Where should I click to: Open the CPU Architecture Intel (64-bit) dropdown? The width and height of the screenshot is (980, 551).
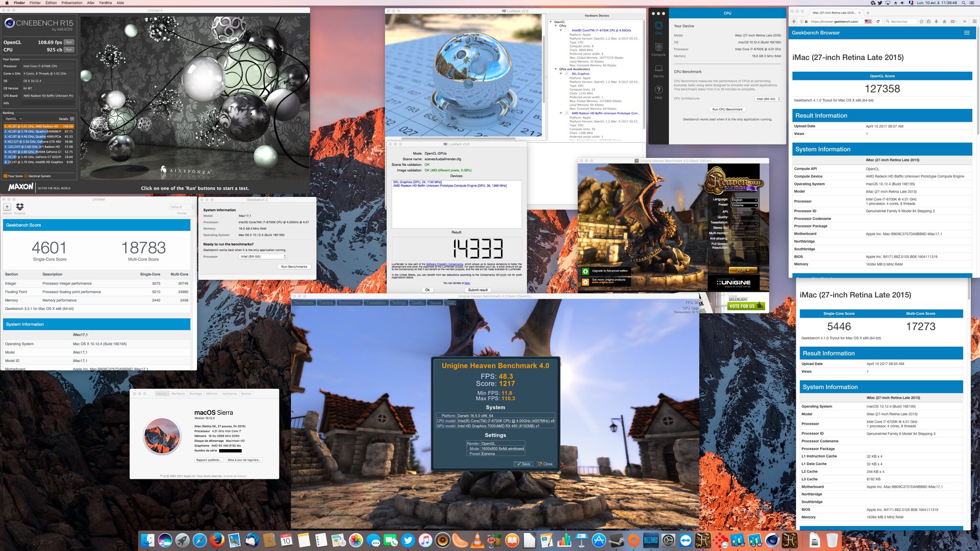pyautogui.click(x=768, y=99)
